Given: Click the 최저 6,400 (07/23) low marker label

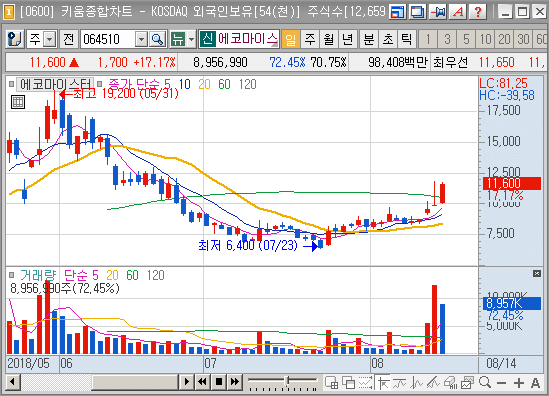Looking at the screenshot, I should (x=248, y=245).
